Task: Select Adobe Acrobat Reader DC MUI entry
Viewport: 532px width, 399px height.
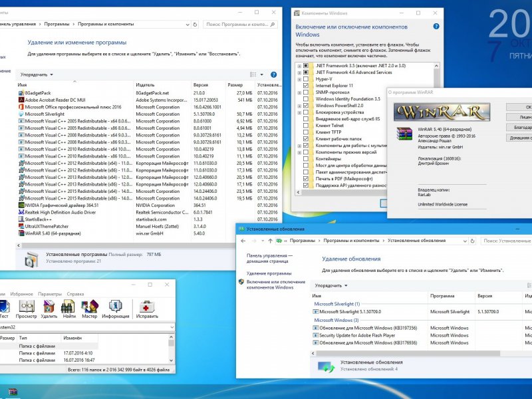Action: [148, 100]
